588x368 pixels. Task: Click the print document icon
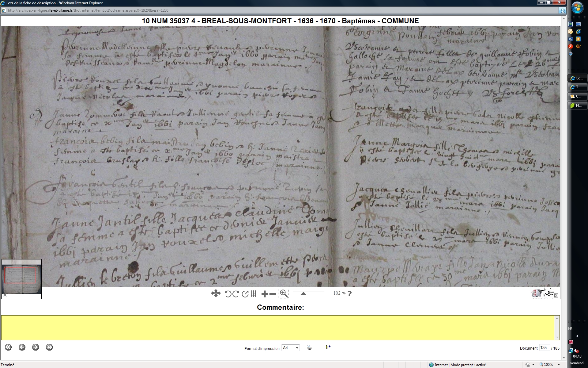[309, 348]
